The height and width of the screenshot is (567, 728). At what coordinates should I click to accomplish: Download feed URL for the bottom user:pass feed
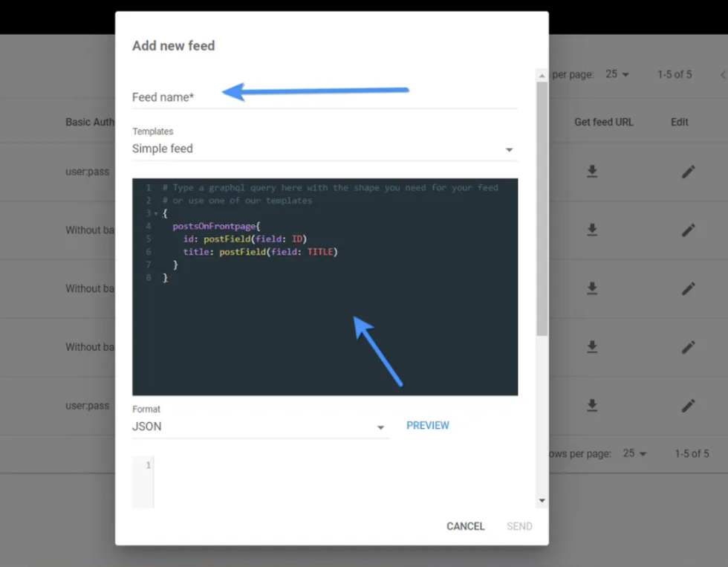pos(592,405)
